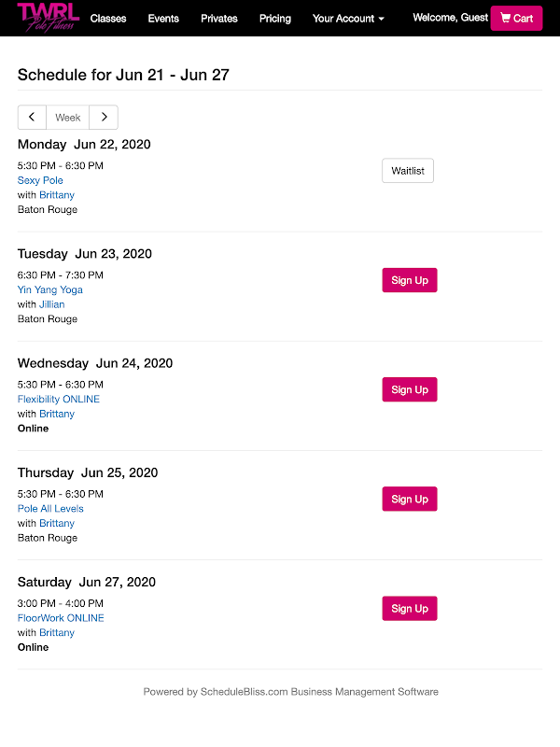This screenshot has height=747, width=560.
Task: Join the Waitlist for Sexy Pole
Action: (408, 171)
